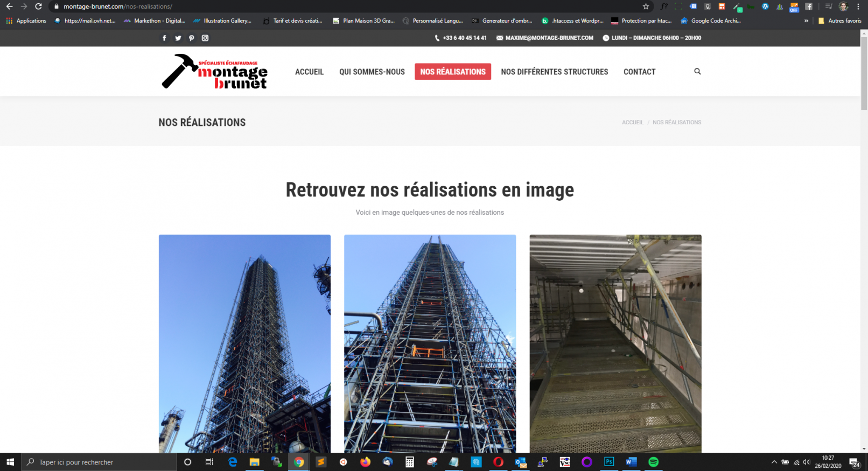Launch Spotify from the Windows taskbar

(x=653, y=462)
